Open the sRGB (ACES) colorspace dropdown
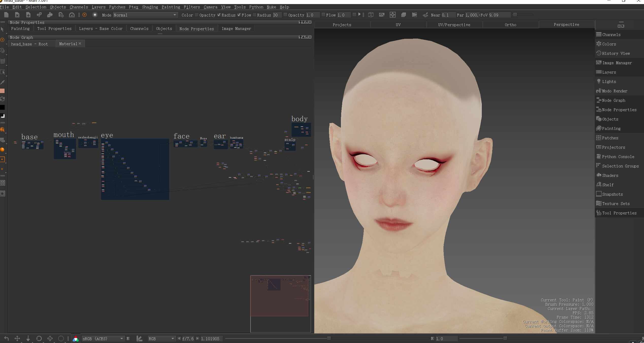 103,339
